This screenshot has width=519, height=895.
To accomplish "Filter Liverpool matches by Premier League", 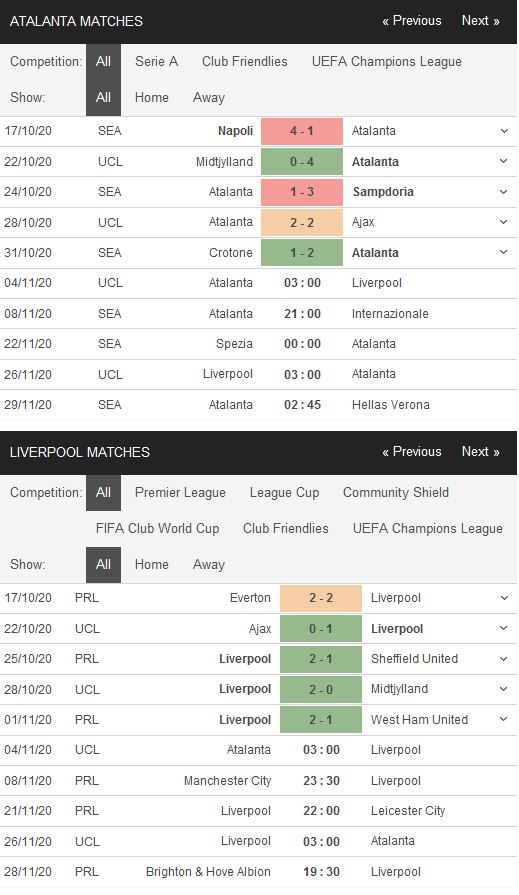I will tap(180, 493).
